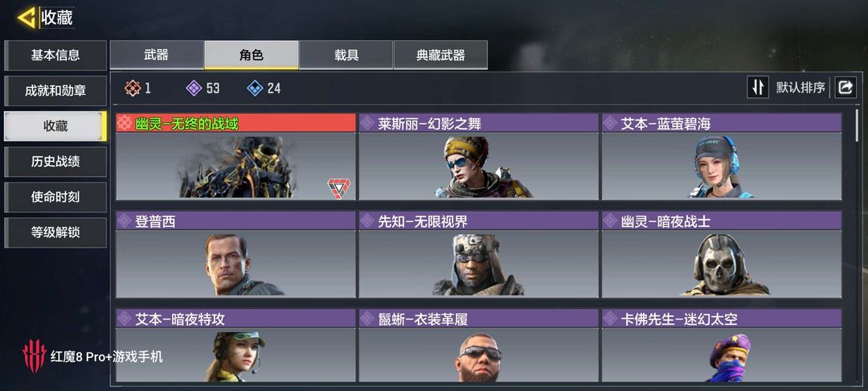The width and height of the screenshot is (868, 391).
Task: Click the sort order arrows icon
Action: point(758,88)
